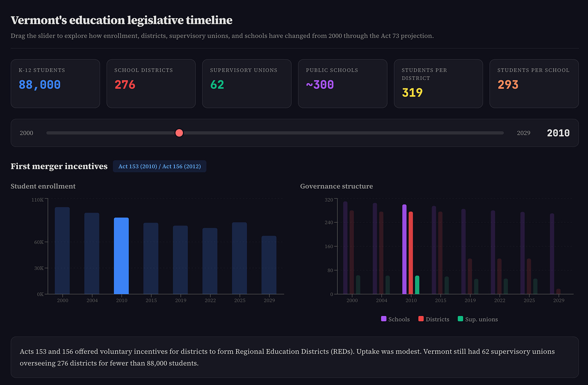Screen dimensions: 588x385
Task: Click the year readout showing 2010
Action: point(558,133)
